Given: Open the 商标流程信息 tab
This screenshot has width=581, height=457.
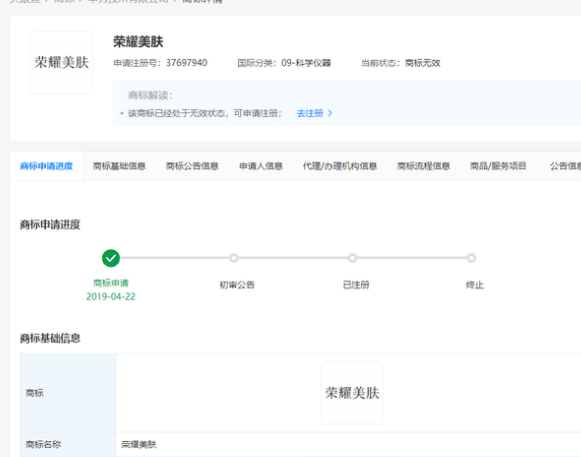Looking at the screenshot, I should (424, 166).
